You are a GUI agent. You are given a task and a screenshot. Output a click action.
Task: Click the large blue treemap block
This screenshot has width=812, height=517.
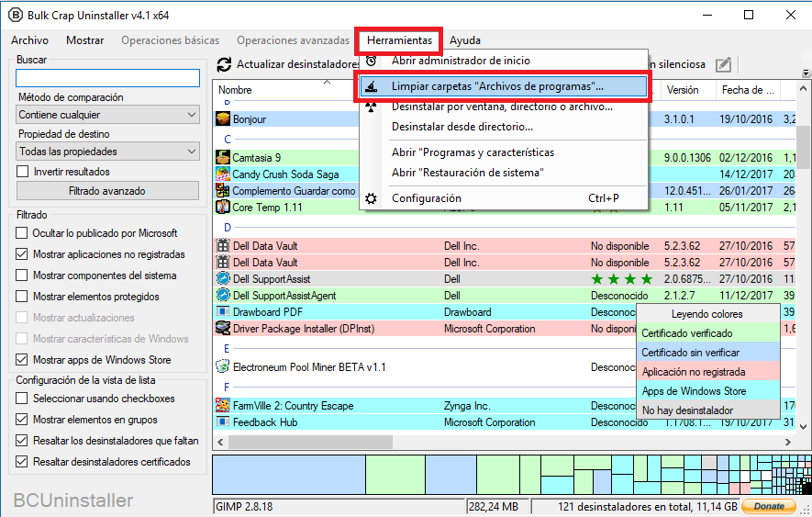(289, 475)
